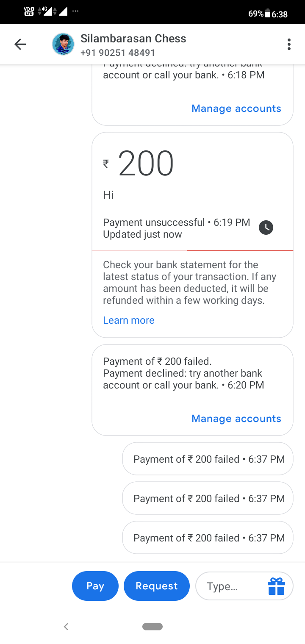Viewport: 305px width, 644px height.
Task: Tap the pending clock status icon
Action: (x=266, y=228)
